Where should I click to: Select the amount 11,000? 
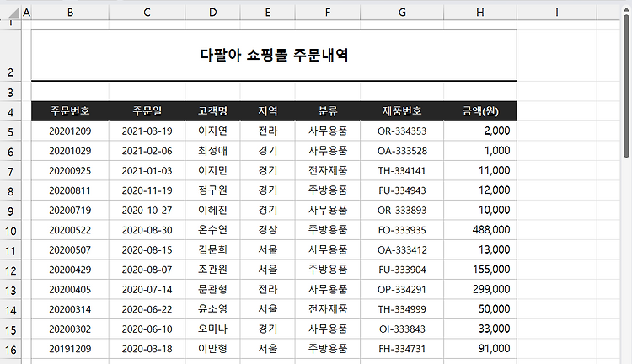[480, 170]
